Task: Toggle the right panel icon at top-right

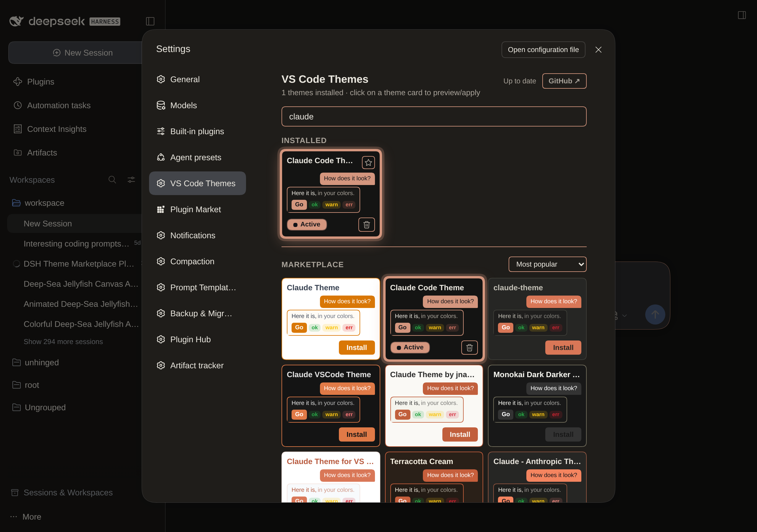Action: point(742,15)
